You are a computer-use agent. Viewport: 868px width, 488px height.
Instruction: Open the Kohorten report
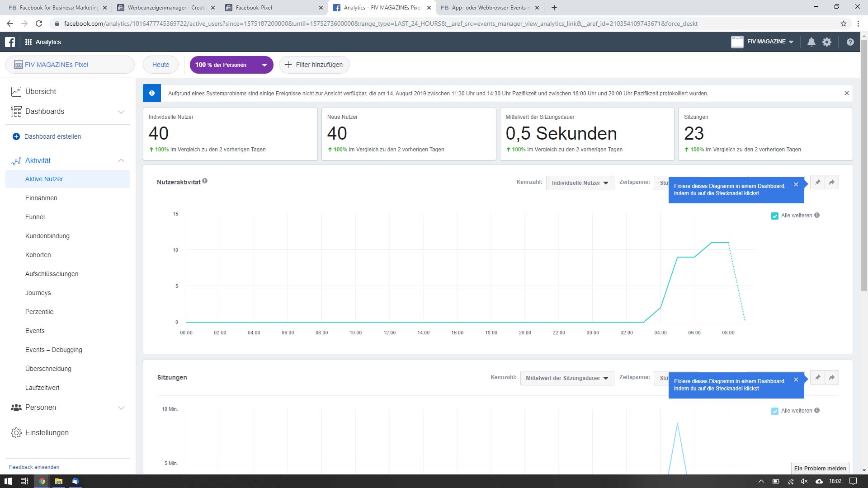[38, 255]
